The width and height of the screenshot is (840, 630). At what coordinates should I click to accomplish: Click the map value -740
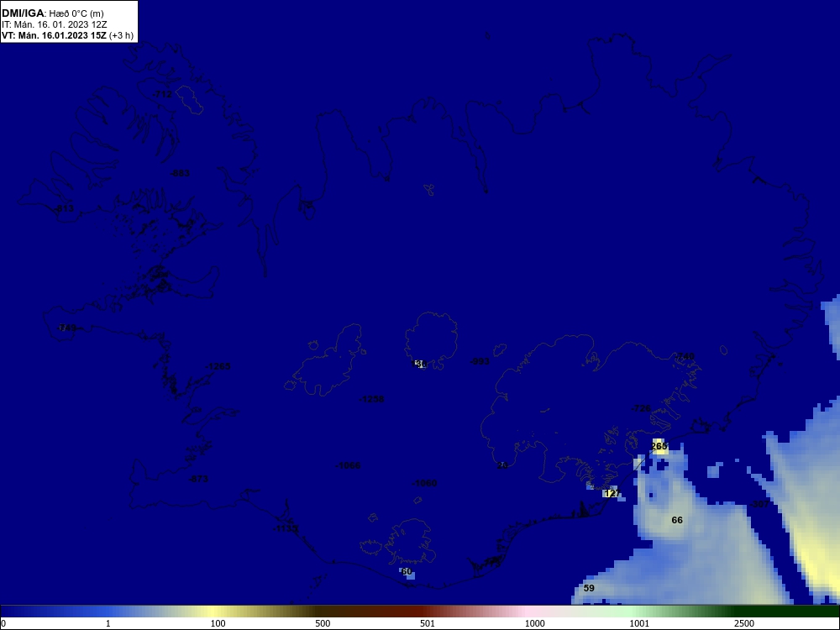[x=684, y=356]
